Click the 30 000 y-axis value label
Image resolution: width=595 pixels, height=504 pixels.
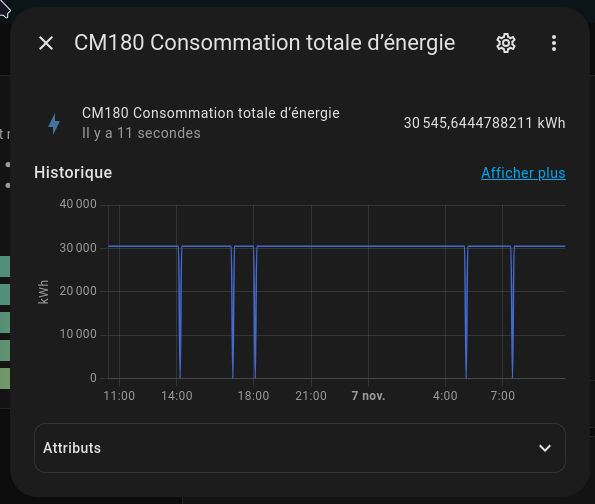pos(78,248)
